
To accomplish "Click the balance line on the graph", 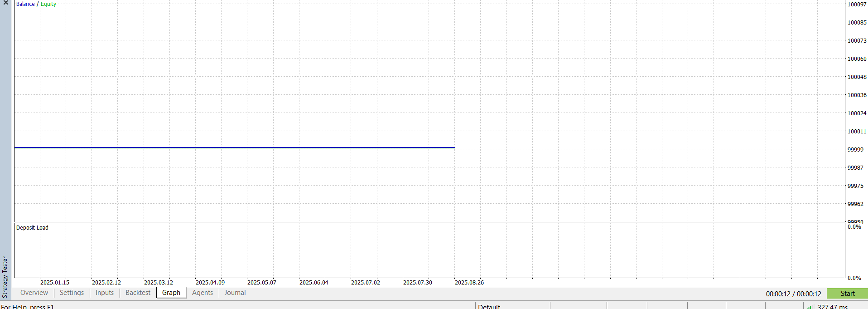I will tap(235, 147).
